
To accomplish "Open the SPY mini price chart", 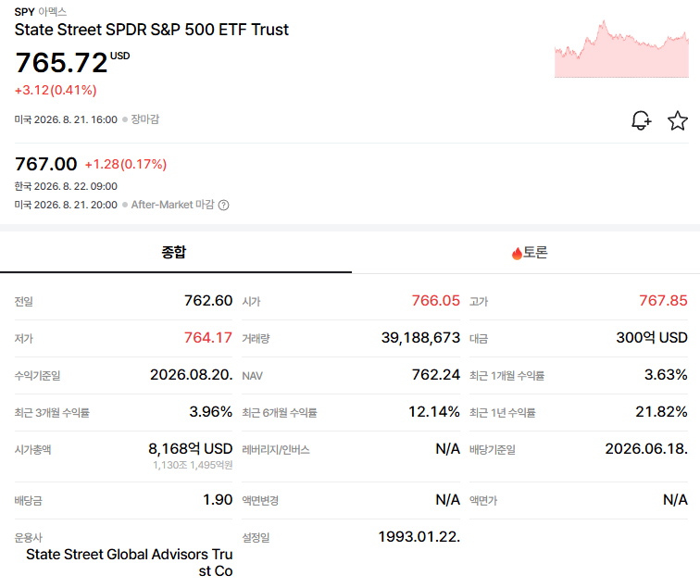I will click(x=621, y=49).
